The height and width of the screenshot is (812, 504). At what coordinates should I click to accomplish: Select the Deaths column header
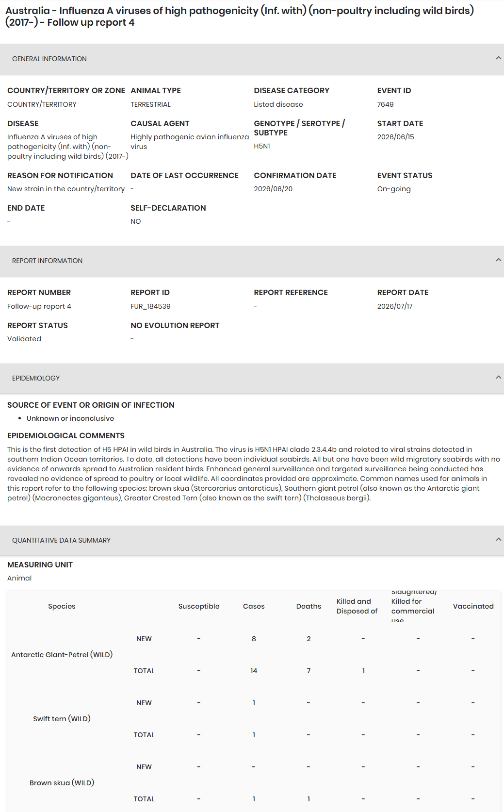pyautogui.click(x=309, y=606)
